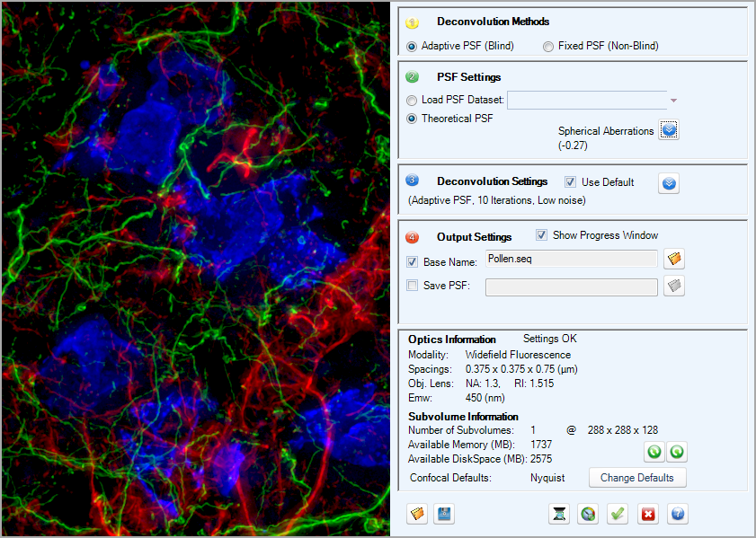
Task: Open help with the blue question icon
Action: (x=678, y=514)
